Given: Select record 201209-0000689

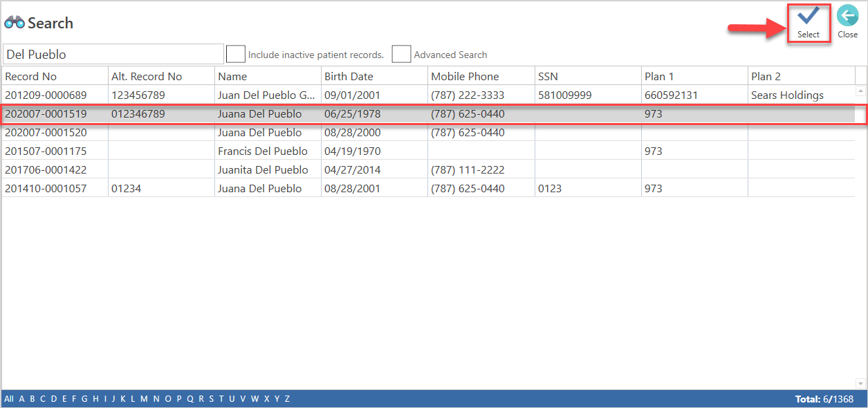Looking at the screenshot, I should pos(428,95).
